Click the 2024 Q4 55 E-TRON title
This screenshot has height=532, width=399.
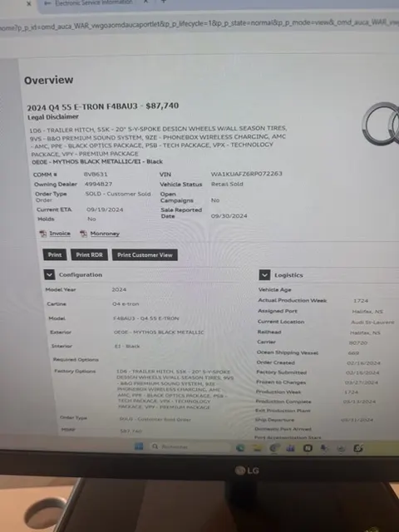[x=103, y=106]
